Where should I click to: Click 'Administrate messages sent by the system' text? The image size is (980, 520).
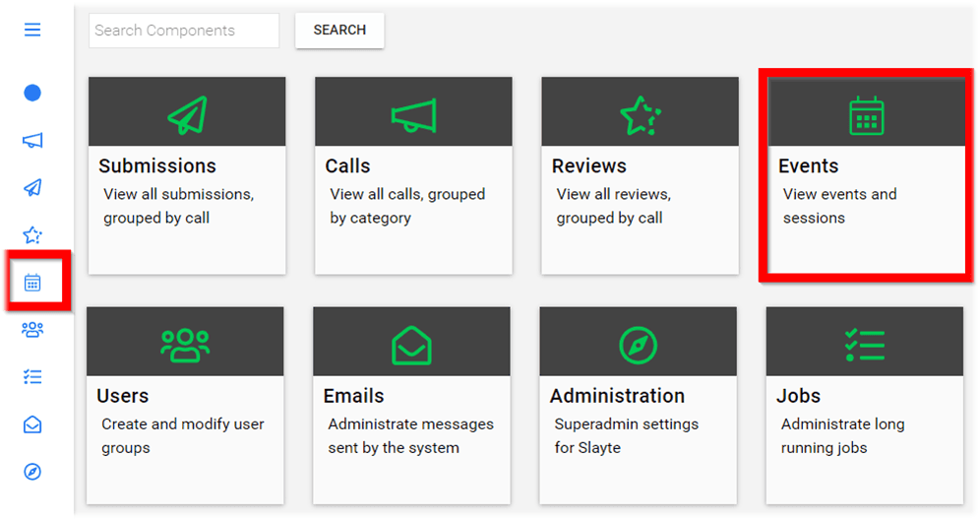coord(410,435)
